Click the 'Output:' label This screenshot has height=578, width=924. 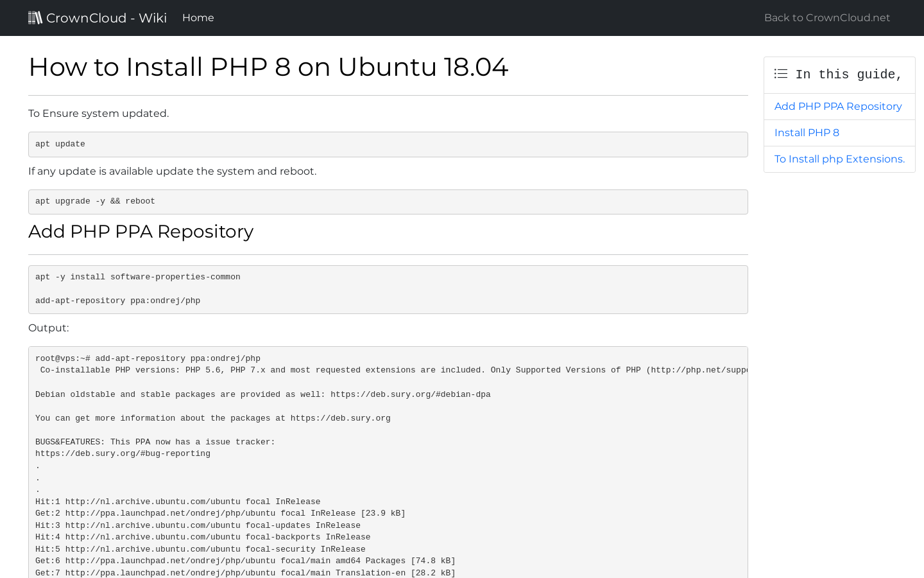49,328
